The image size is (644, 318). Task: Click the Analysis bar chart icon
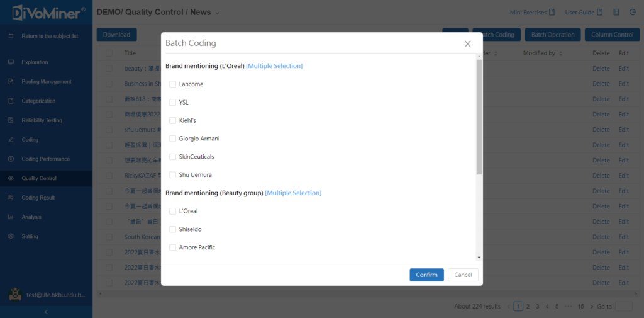(x=11, y=217)
